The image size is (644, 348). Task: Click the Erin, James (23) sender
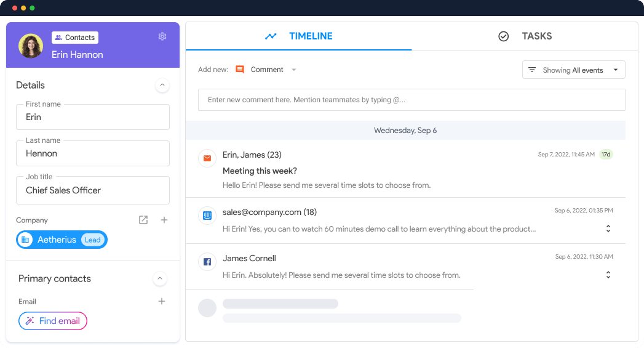tap(252, 155)
